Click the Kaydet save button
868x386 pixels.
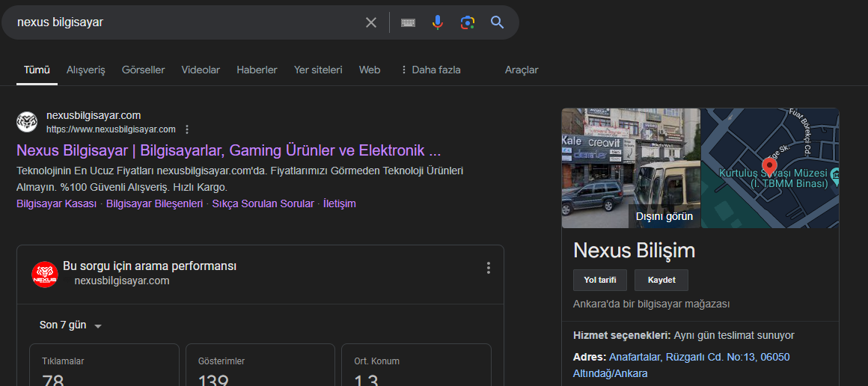661,281
